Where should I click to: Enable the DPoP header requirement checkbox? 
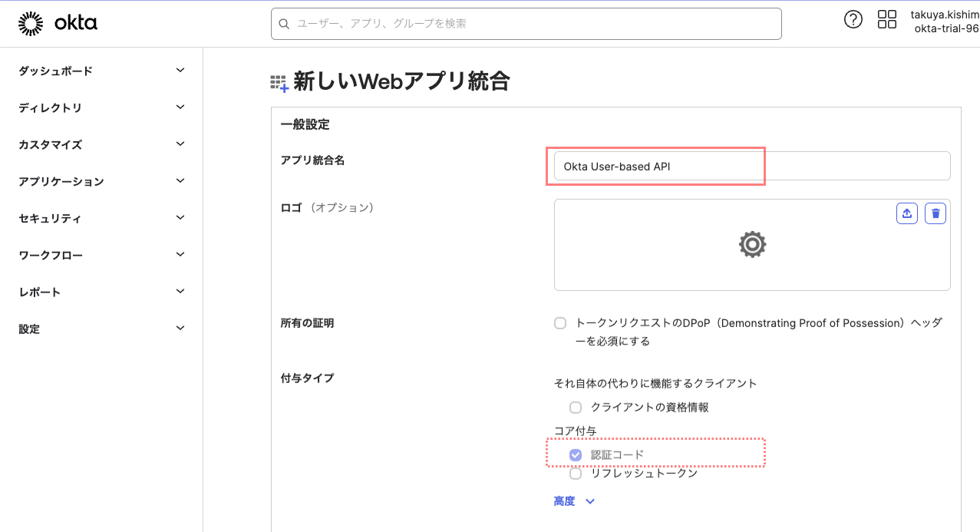click(560, 323)
